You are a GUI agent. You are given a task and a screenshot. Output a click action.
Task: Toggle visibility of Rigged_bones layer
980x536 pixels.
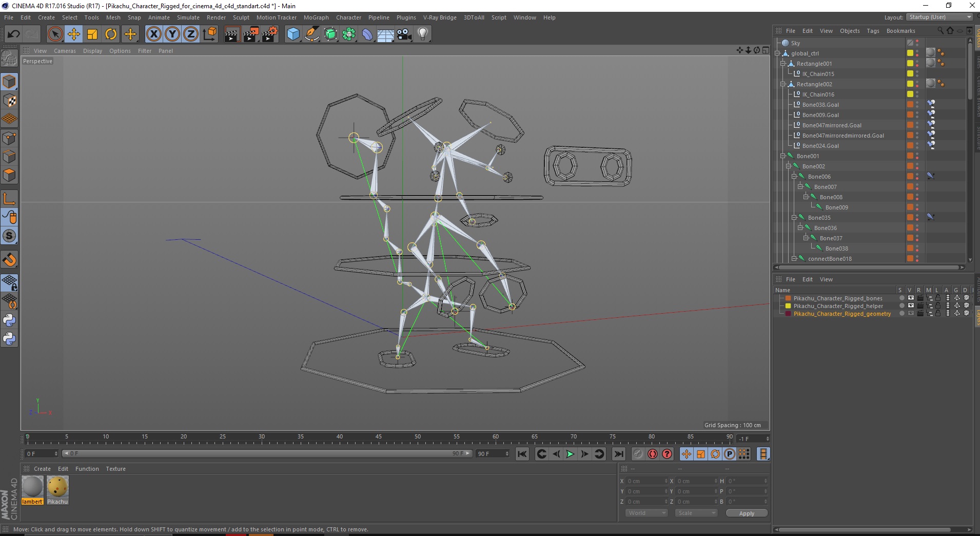coord(911,298)
